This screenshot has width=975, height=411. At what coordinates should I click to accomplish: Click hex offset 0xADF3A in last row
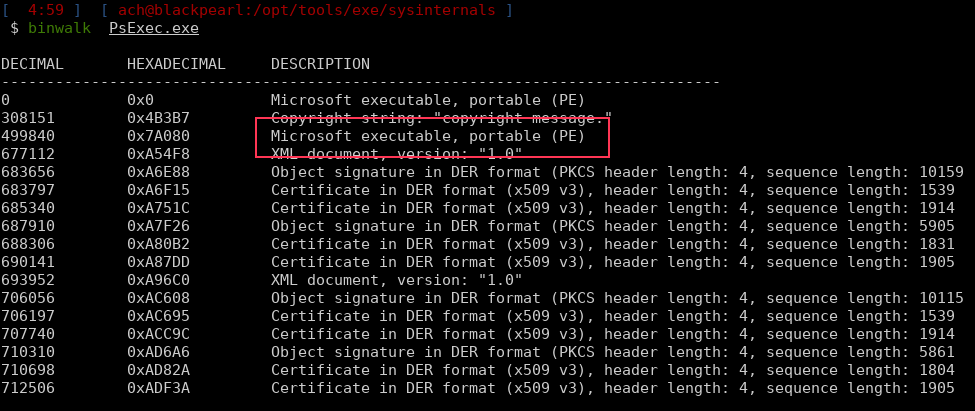coord(156,388)
